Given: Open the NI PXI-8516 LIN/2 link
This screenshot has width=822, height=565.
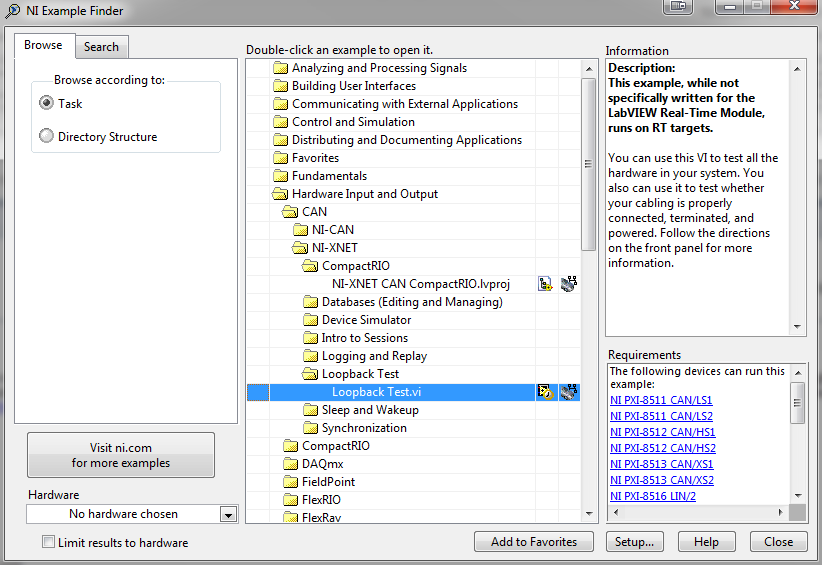Looking at the screenshot, I should point(653,496).
